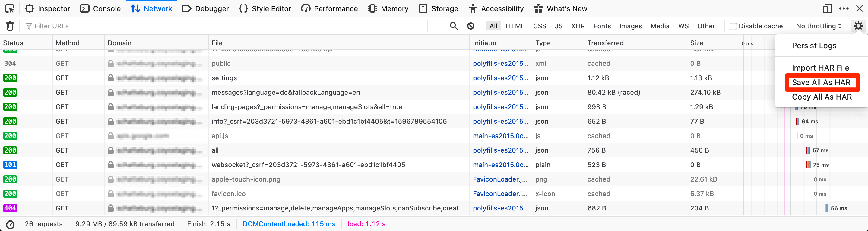
Task: Pause network recording
Action: (437, 26)
